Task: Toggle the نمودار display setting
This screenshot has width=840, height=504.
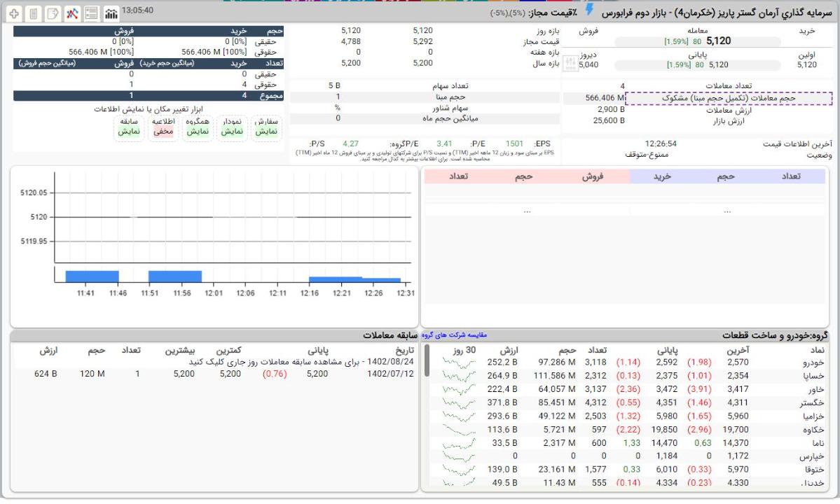Action: [233, 127]
